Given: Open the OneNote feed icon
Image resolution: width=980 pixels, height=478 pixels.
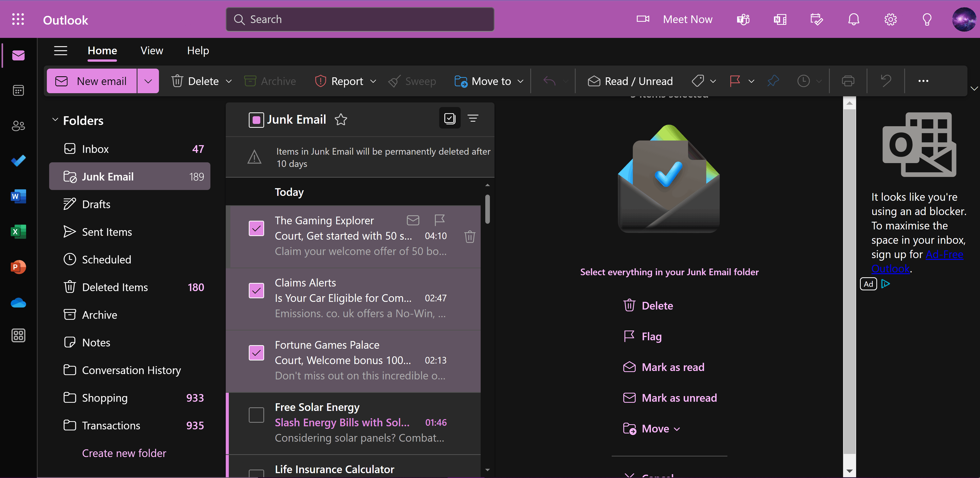Looking at the screenshot, I should pos(780,19).
